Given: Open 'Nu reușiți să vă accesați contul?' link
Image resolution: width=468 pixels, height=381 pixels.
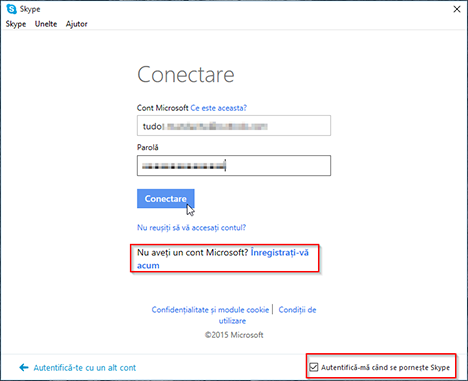Looking at the screenshot, I should [191, 228].
